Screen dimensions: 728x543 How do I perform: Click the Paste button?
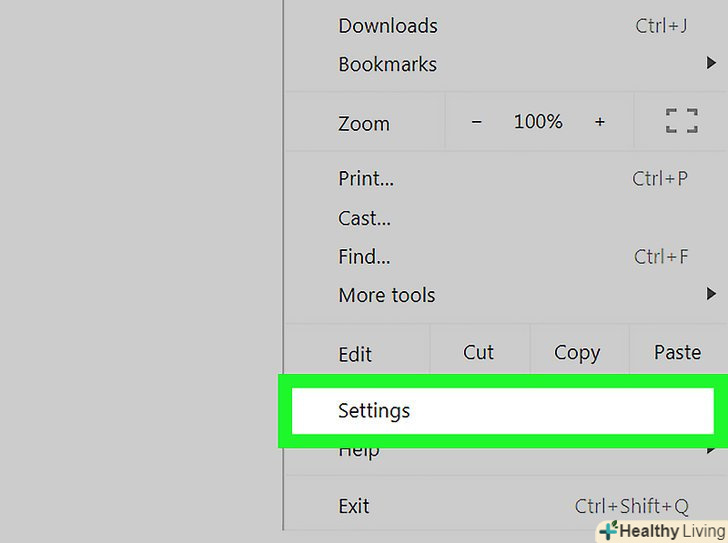click(x=677, y=352)
